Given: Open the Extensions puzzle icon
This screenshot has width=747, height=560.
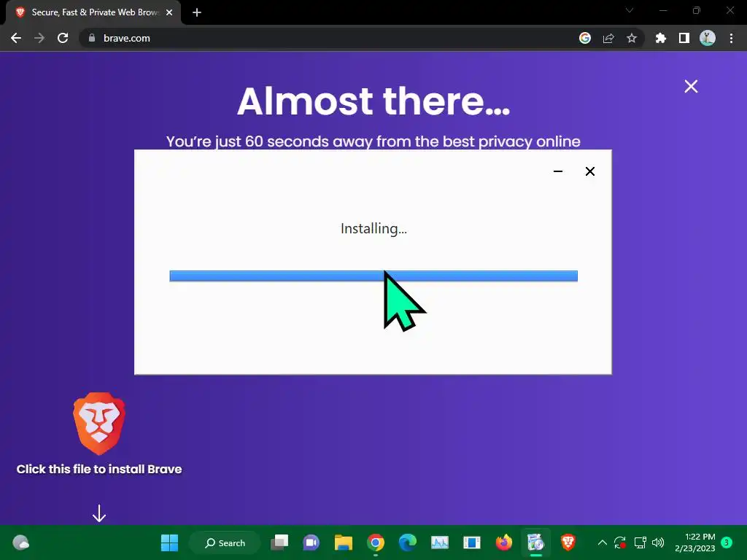Looking at the screenshot, I should (661, 38).
